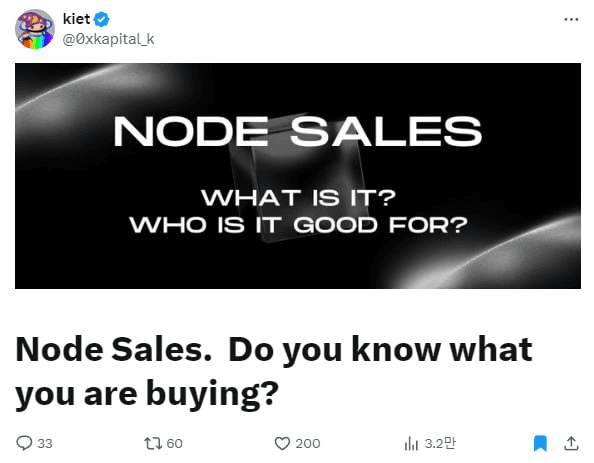The height and width of the screenshot is (463, 594).
Task: Toggle the blue bookmark icon
Action: coord(540,443)
